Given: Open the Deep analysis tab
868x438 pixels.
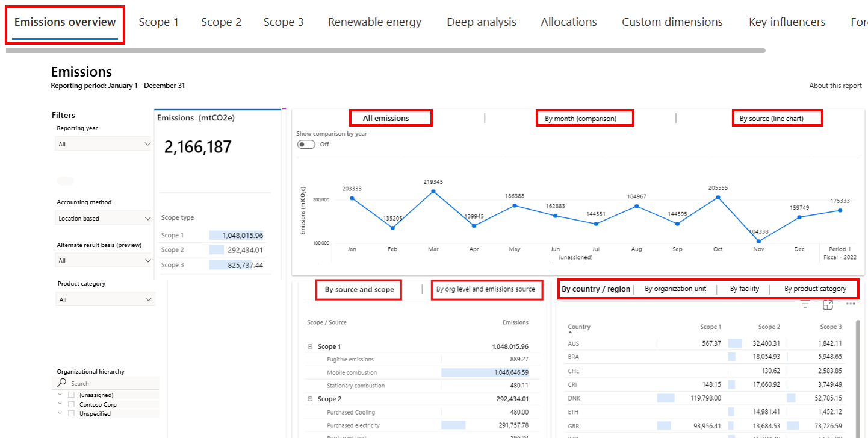Looking at the screenshot, I should click(482, 22).
